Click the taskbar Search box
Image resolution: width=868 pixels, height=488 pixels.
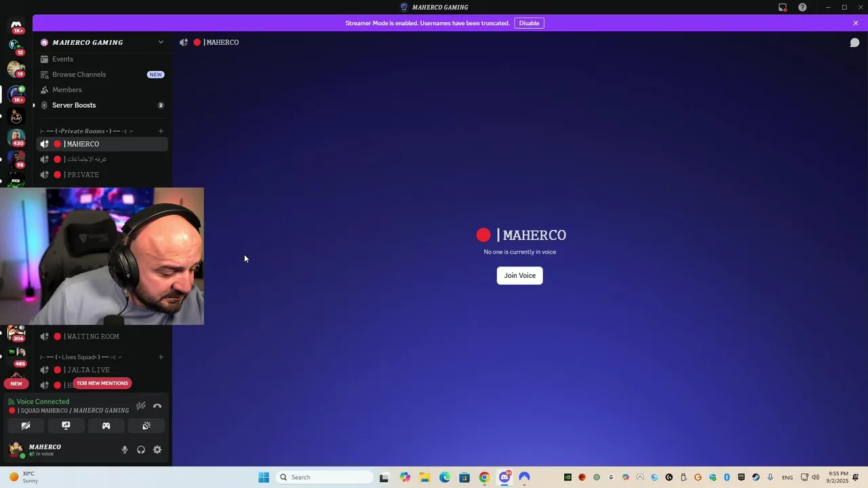(325, 477)
